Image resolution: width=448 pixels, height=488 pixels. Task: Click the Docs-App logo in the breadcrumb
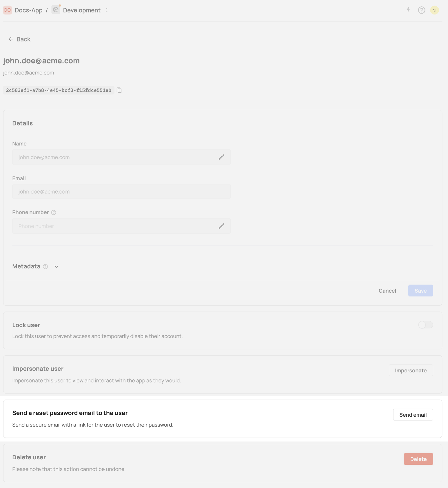(7, 10)
